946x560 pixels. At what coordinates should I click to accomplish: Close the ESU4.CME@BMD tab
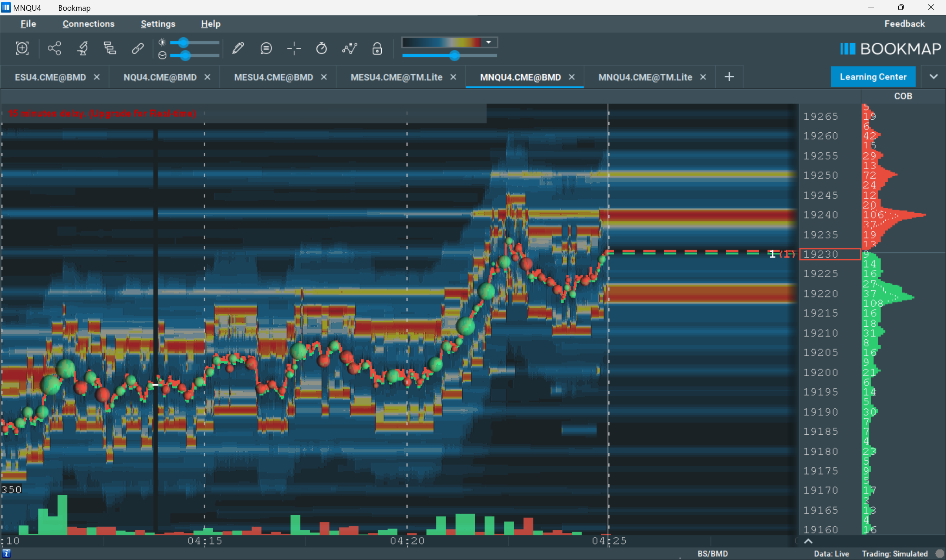97,77
